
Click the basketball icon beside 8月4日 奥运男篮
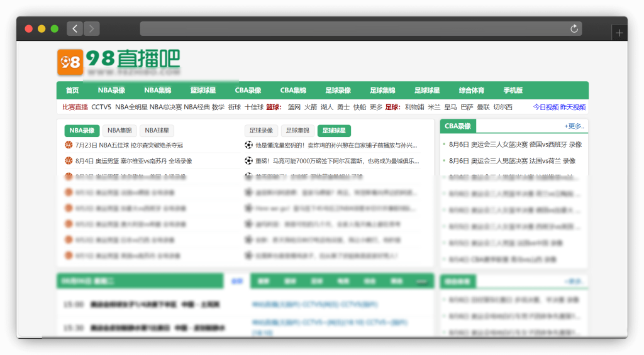69,161
